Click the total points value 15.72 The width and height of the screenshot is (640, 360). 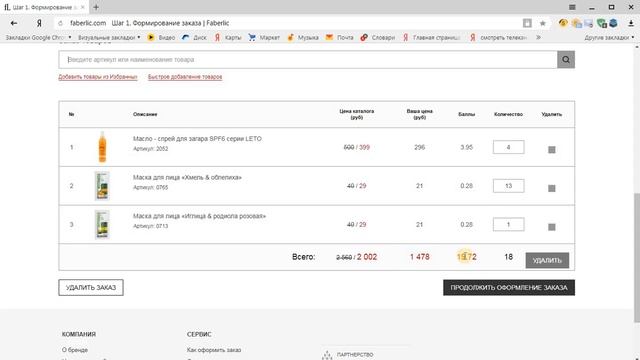(x=467, y=257)
